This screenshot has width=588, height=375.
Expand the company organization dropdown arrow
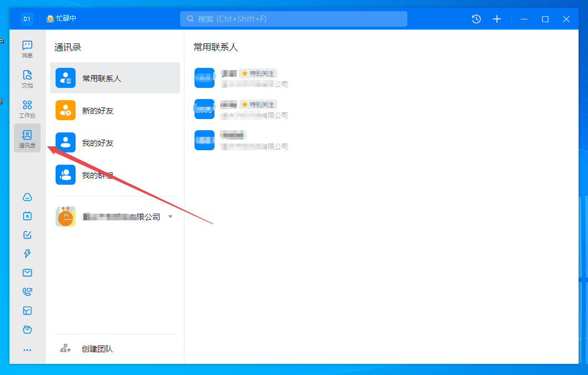[171, 216]
